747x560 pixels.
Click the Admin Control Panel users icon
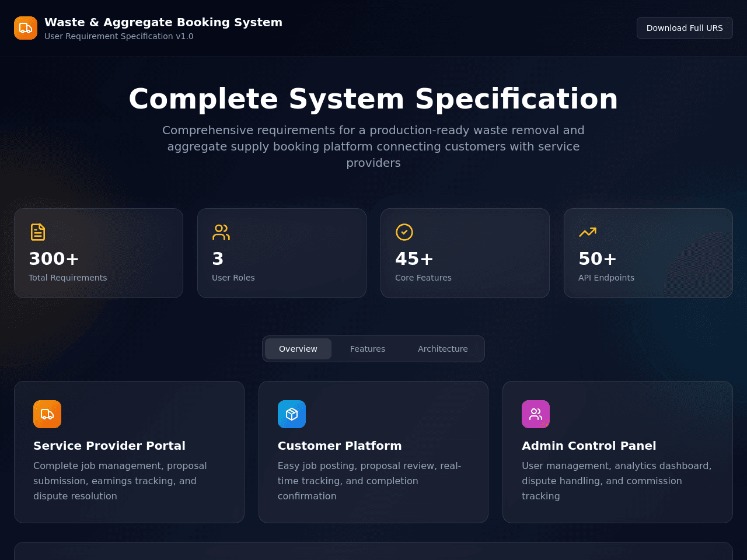pos(536,414)
